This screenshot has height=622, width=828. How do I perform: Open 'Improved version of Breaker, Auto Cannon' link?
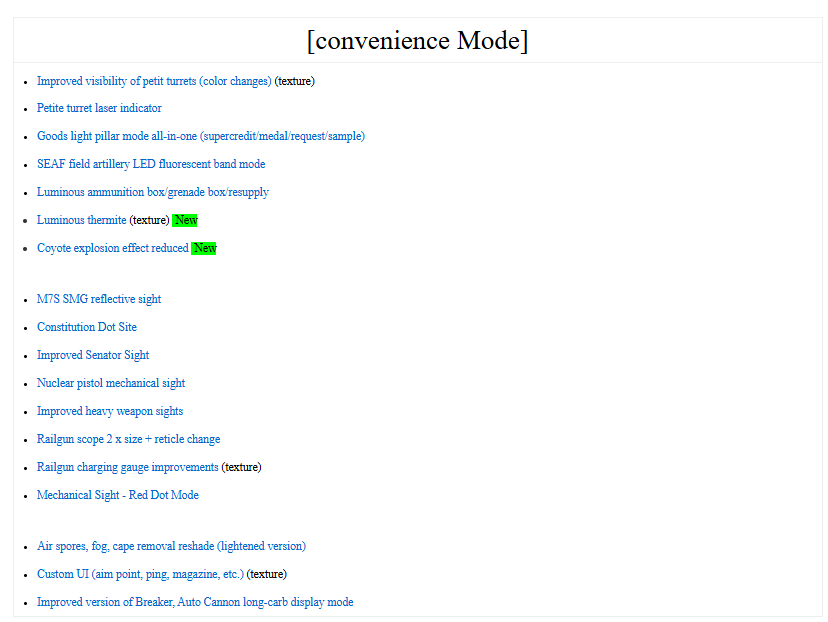click(195, 602)
